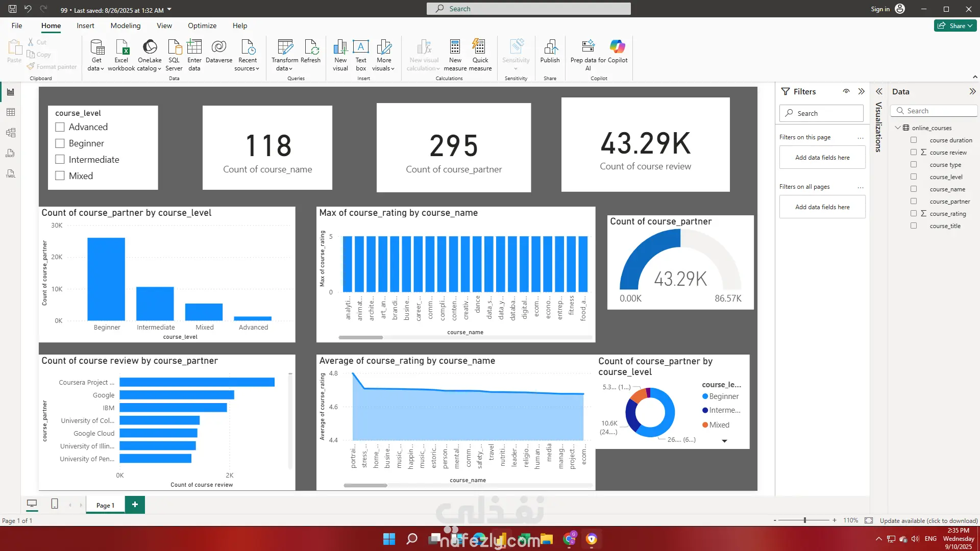Click the Share button
The height and width of the screenshot is (551, 980).
click(x=955, y=26)
